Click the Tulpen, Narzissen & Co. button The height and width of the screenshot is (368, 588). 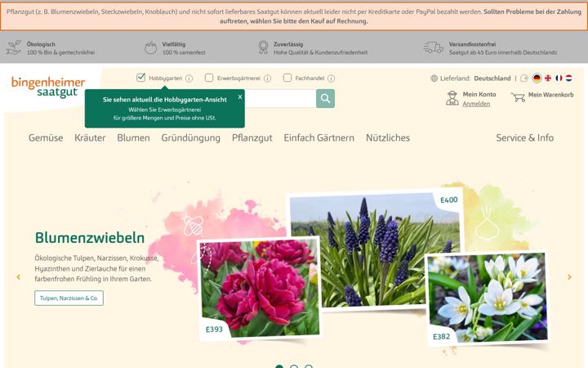tap(69, 298)
